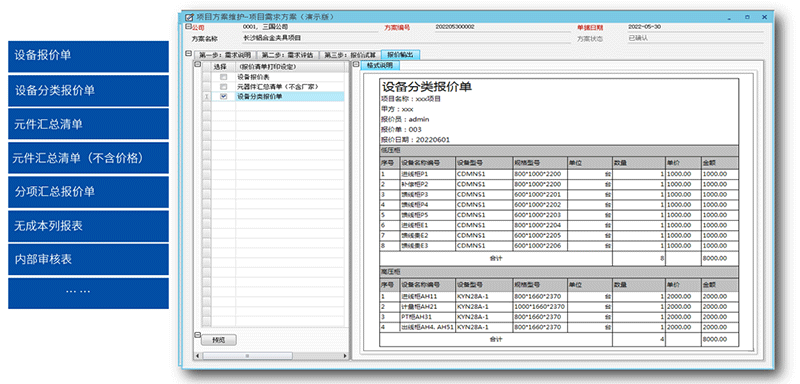Click the 项目名称：xxx项目 line
The width and height of the screenshot is (800, 384).
[x=411, y=99]
